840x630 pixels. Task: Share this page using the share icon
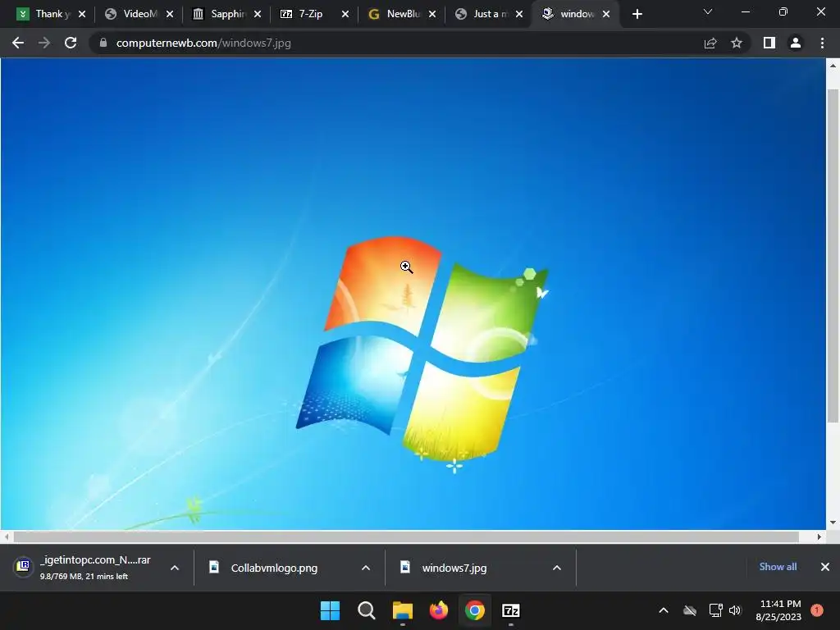coord(710,43)
